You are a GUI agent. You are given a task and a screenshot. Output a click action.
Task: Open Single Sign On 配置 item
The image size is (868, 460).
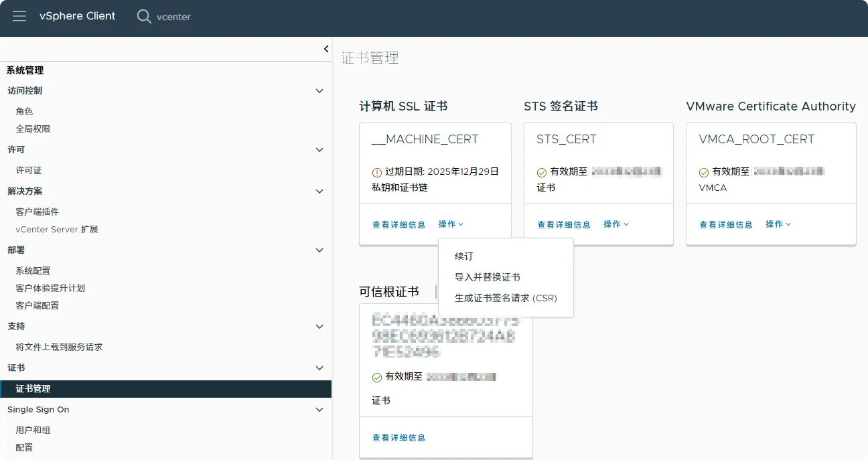(25, 448)
